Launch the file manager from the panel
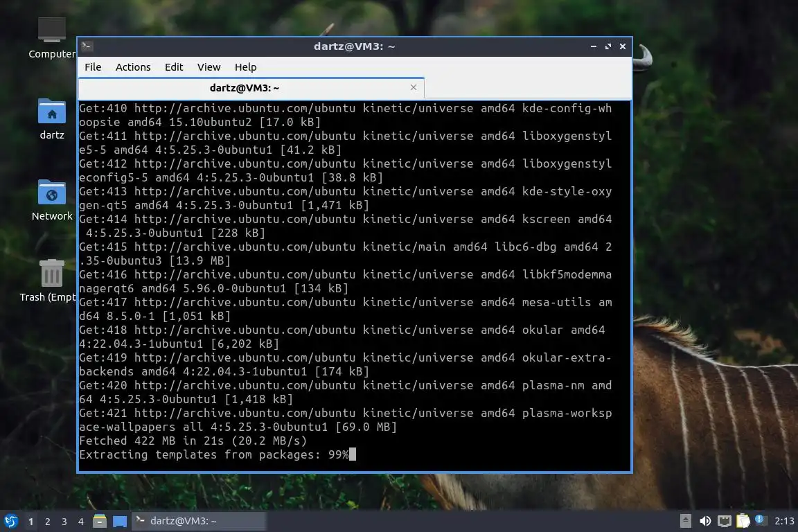 (100, 521)
